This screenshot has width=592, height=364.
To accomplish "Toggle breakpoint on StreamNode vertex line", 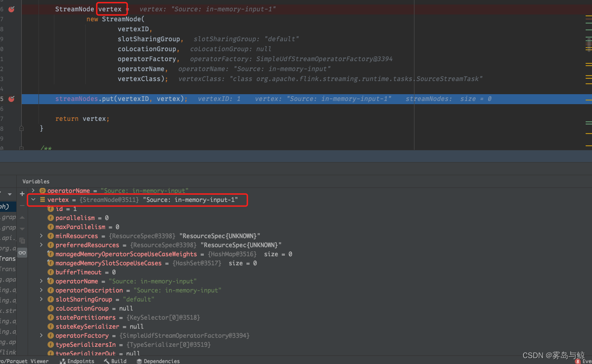I will pyautogui.click(x=12, y=9).
